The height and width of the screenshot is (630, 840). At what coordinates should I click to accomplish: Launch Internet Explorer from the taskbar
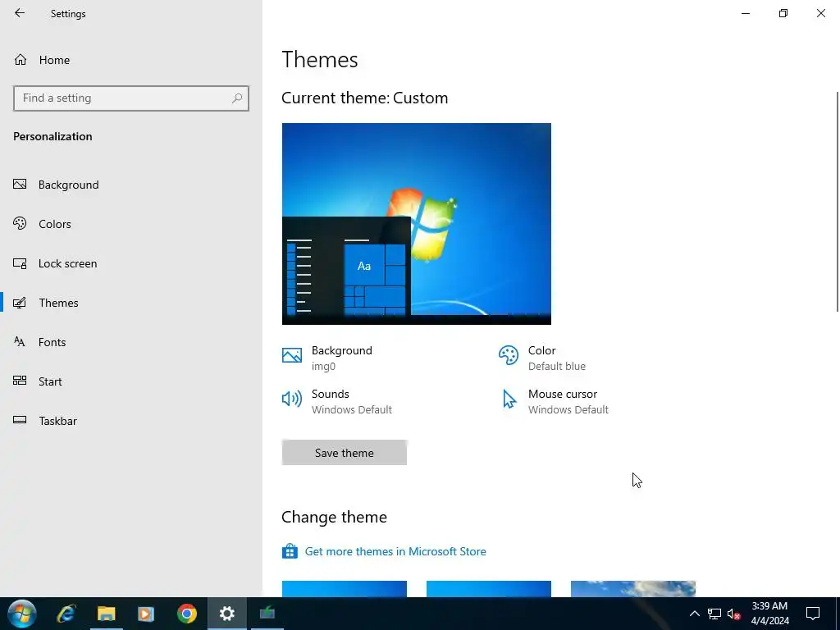(x=66, y=614)
